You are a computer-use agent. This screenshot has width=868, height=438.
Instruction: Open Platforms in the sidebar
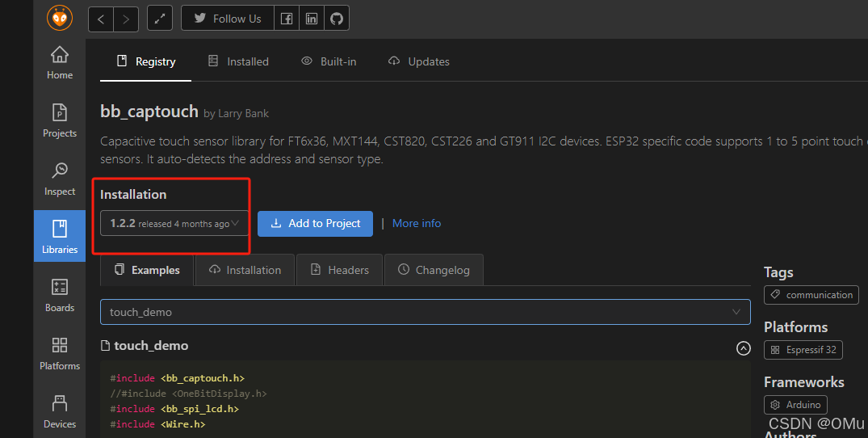pos(60,353)
